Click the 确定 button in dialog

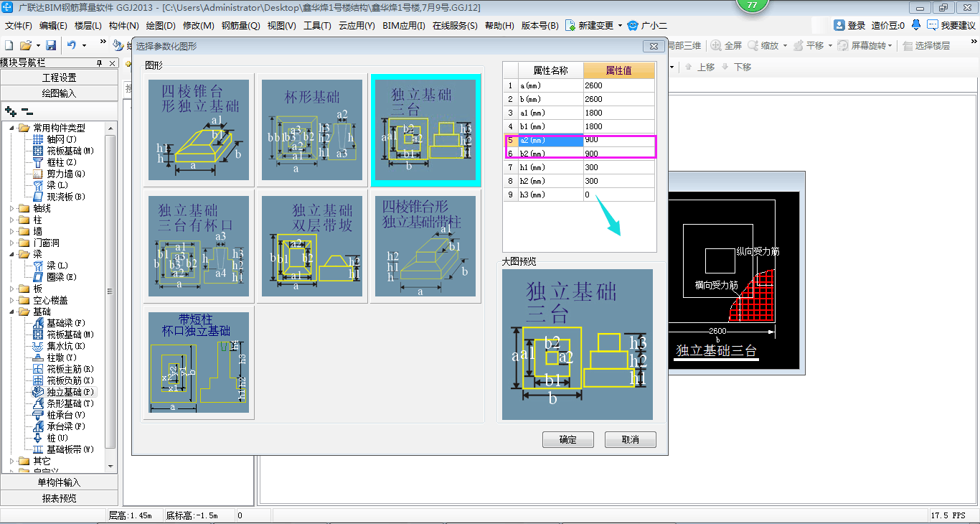point(567,439)
